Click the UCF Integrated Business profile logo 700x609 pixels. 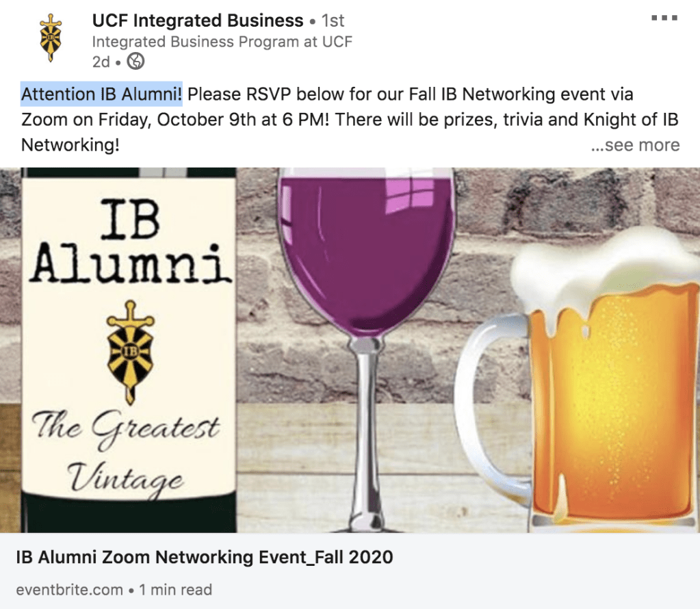click(51, 39)
